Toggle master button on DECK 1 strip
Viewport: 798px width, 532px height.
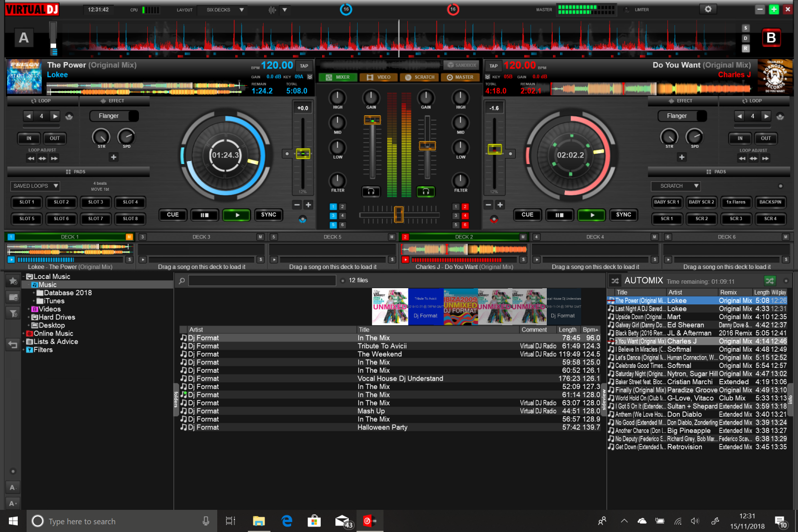click(x=129, y=237)
